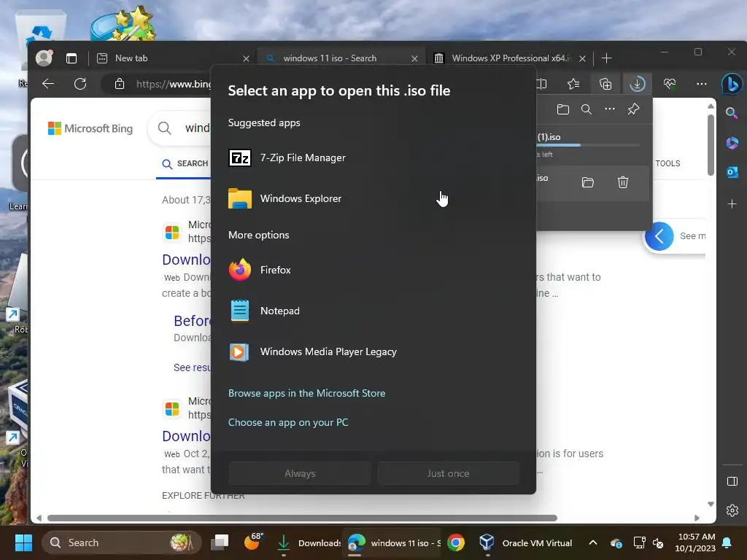Open the notification bell icon
This screenshot has height=560, width=747.
coord(727,542)
